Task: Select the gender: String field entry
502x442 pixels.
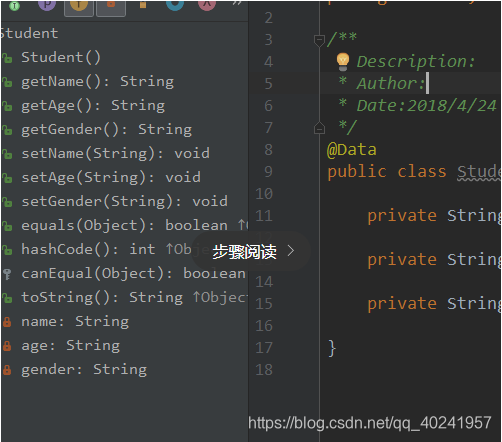Action: click(x=84, y=370)
